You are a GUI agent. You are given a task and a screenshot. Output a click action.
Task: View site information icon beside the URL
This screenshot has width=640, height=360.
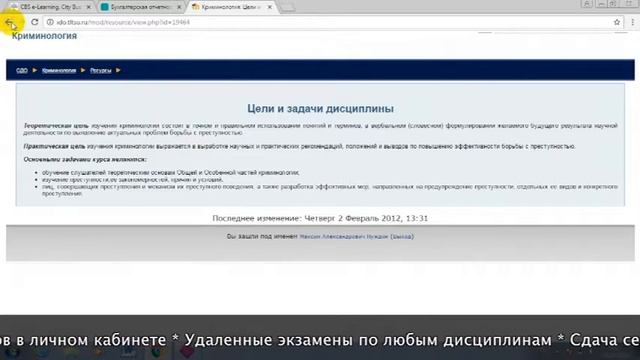pyautogui.click(x=50, y=22)
